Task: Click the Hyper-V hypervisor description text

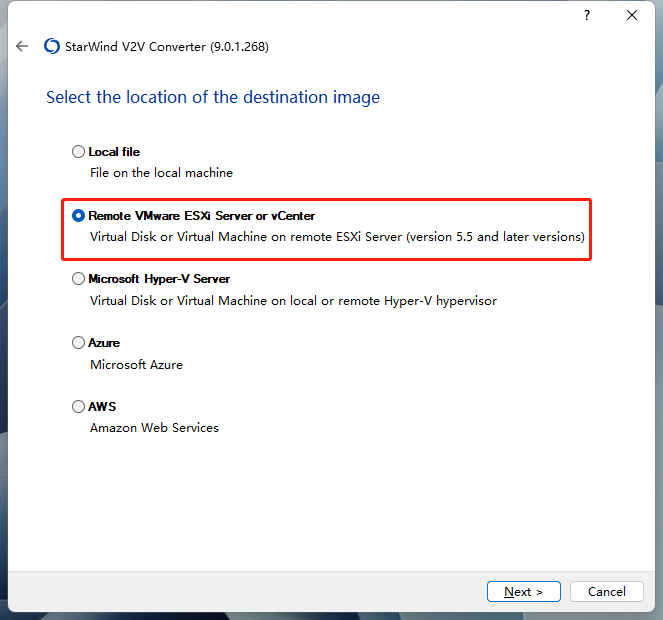Action: (x=293, y=300)
